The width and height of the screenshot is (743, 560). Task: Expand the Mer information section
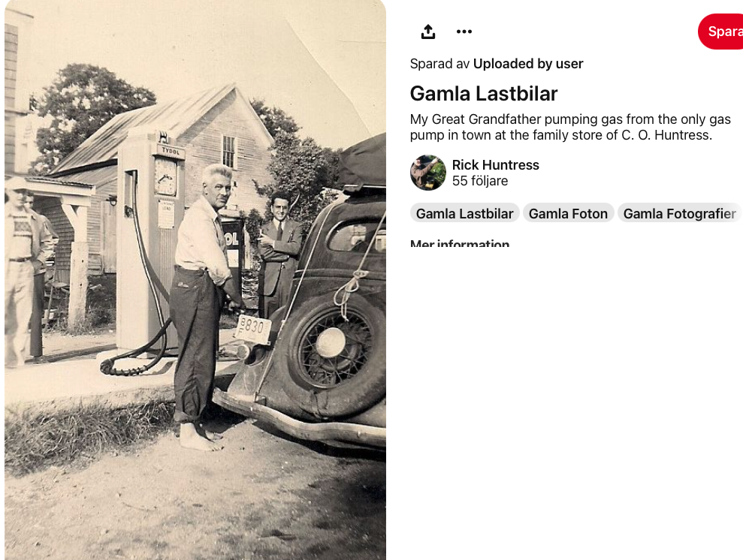pyautogui.click(x=459, y=243)
